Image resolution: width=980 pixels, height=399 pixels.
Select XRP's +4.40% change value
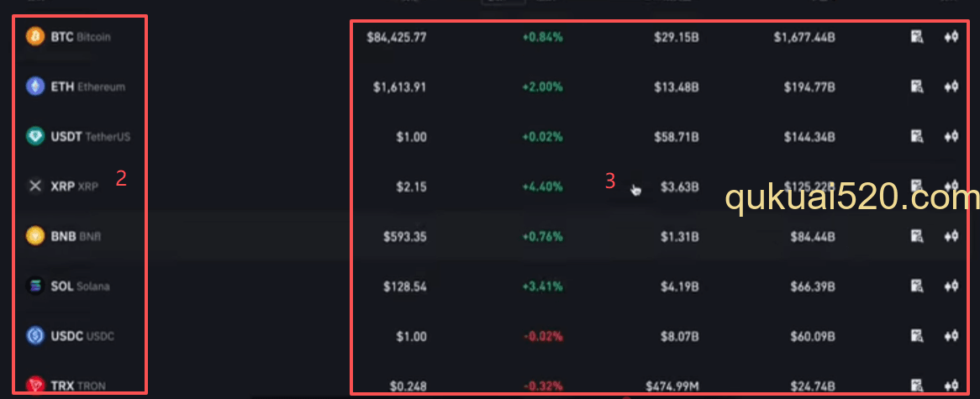pyautogui.click(x=542, y=186)
